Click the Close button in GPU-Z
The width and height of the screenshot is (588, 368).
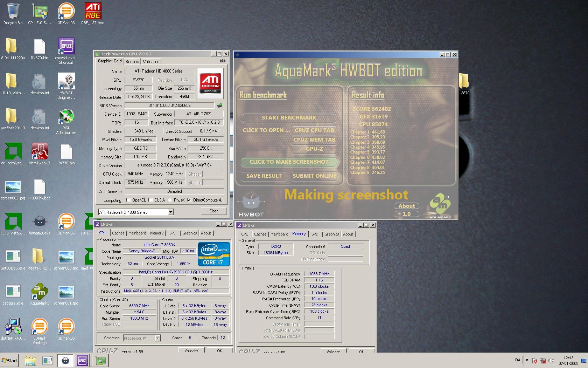point(214,211)
